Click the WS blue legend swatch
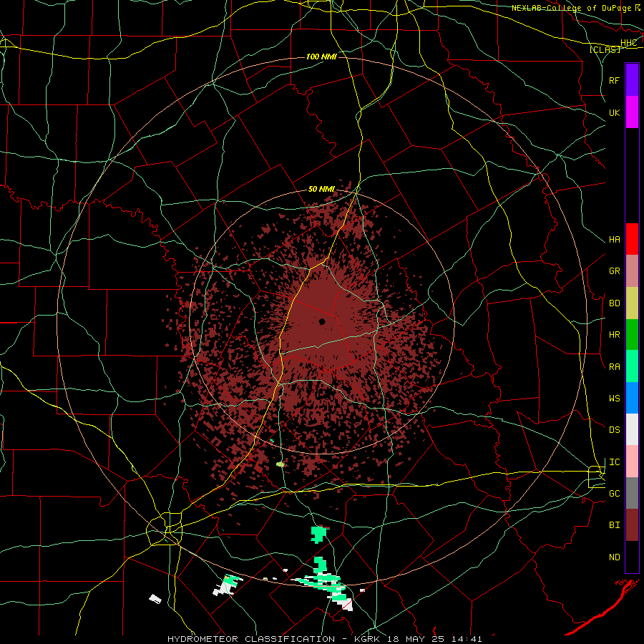The image size is (644, 644). (632, 398)
